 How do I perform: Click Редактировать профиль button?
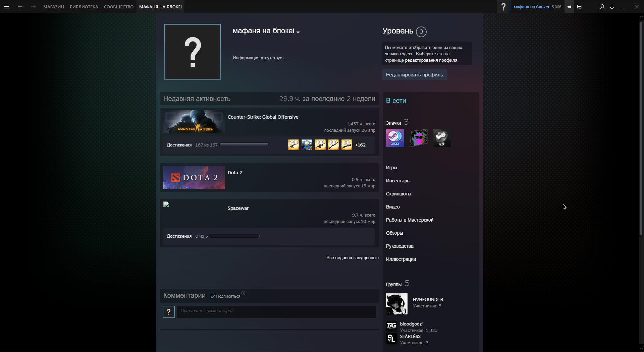pos(415,75)
